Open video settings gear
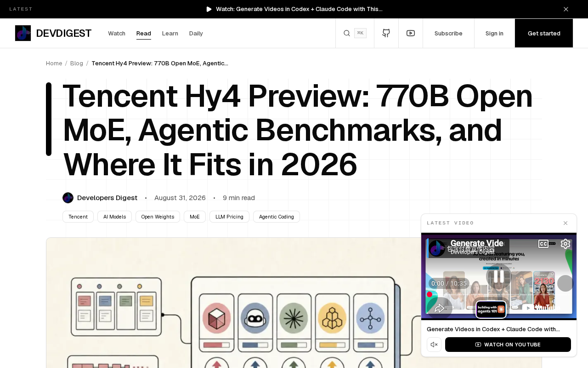Image resolution: width=588 pixels, height=368 pixels. pos(565,244)
